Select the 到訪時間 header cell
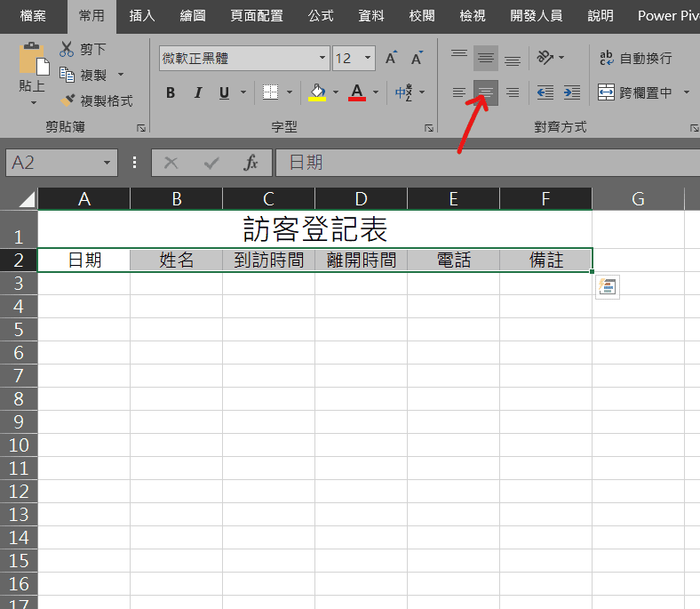This screenshot has width=700, height=609. point(269,260)
